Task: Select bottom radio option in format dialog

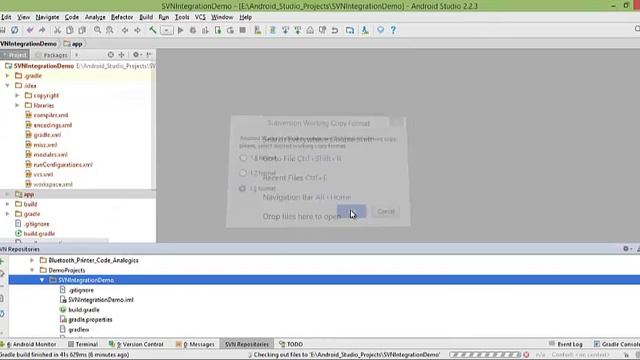Action: [242, 189]
